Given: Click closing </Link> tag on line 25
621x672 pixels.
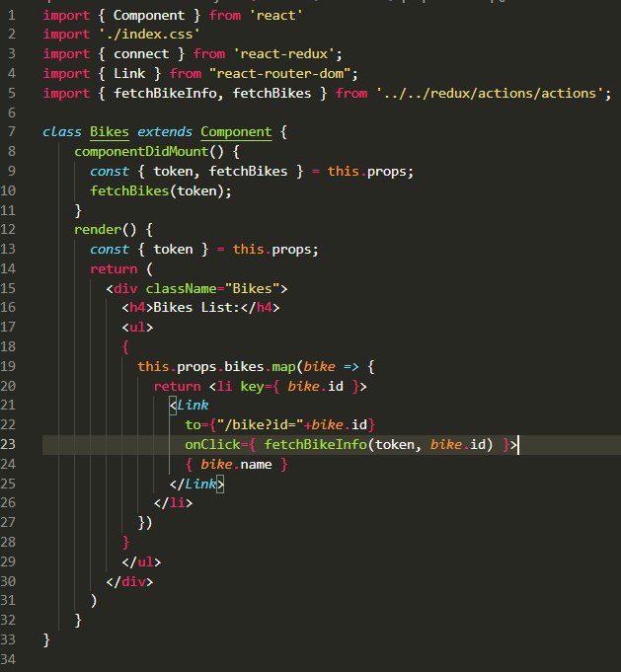Looking at the screenshot, I should click(196, 484).
